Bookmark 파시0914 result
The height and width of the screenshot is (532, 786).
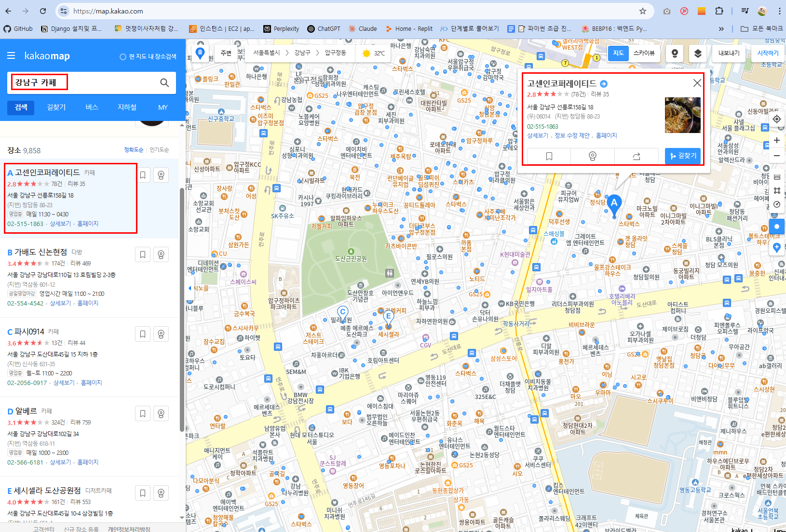pyautogui.click(x=143, y=334)
